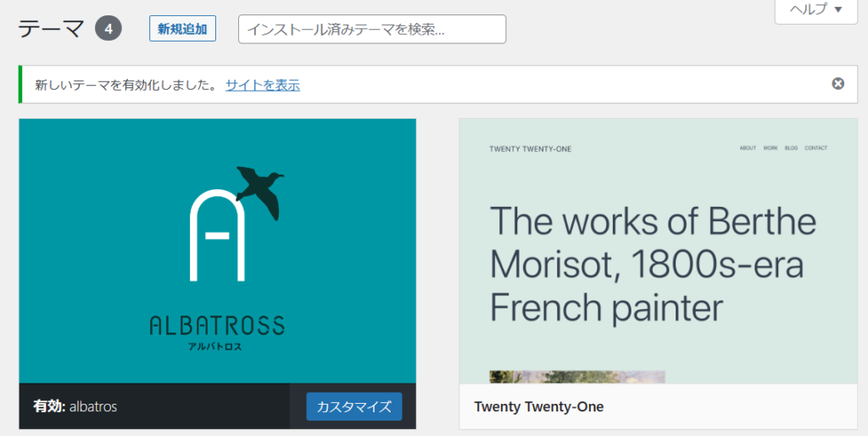The height and width of the screenshot is (436, 868).
Task: Focus the installed themes search field
Action: pyautogui.click(x=372, y=29)
